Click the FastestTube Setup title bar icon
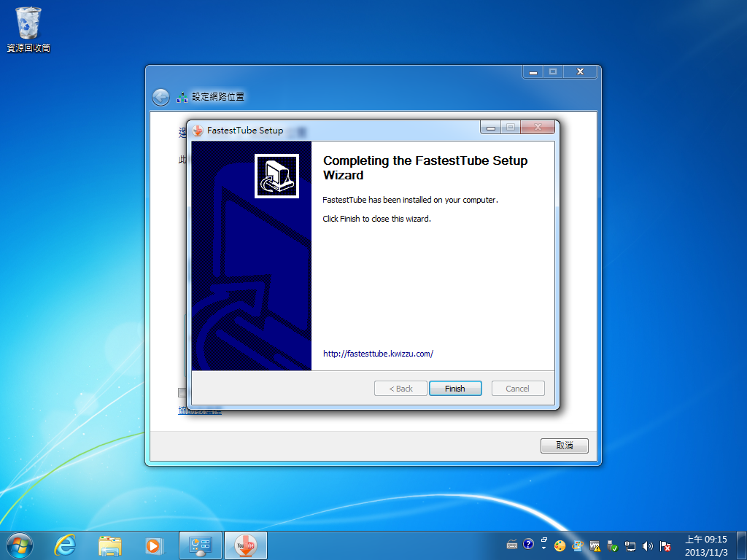This screenshot has height=560, width=747. pyautogui.click(x=198, y=130)
